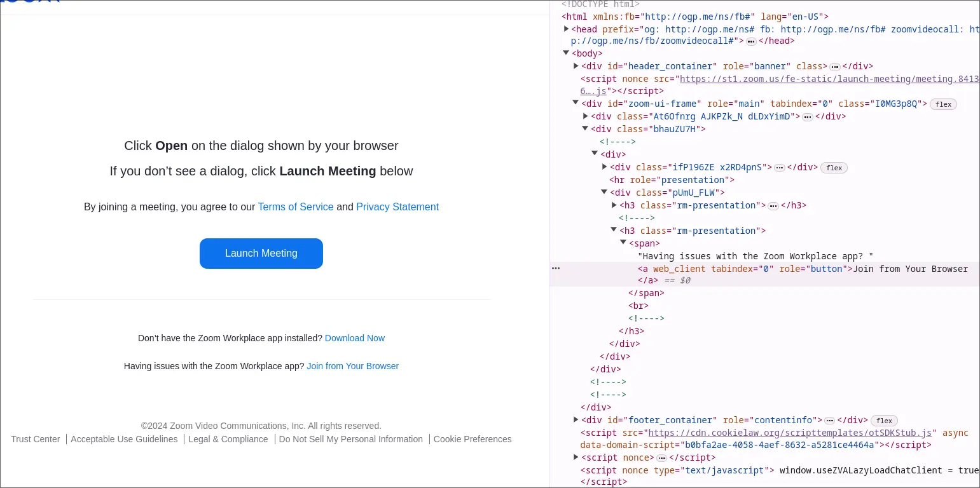Expand the footer_container div node
Viewport: 980px width, 488px height.
[x=576, y=420]
